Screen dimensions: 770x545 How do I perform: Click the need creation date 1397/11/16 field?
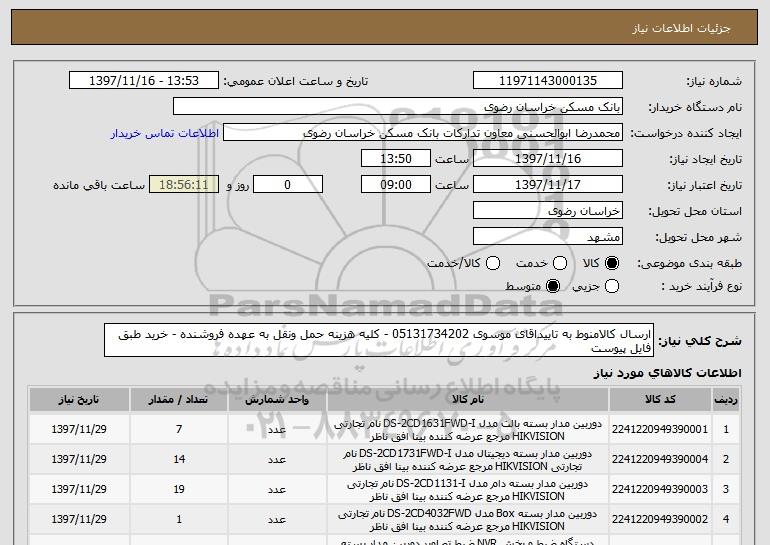tap(548, 159)
